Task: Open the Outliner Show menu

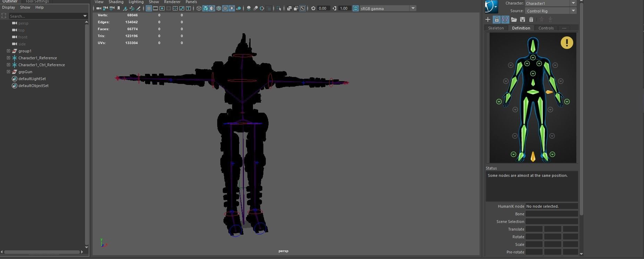Action: tap(25, 7)
